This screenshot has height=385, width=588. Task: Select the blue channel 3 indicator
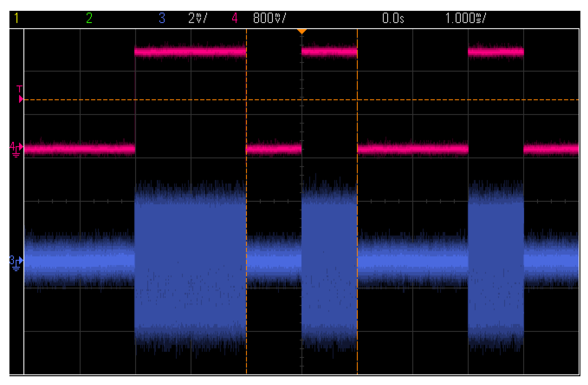[x=162, y=18]
